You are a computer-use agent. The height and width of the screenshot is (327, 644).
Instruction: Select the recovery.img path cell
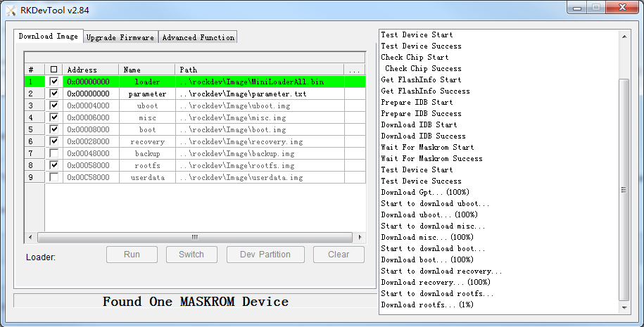pos(260,141)
